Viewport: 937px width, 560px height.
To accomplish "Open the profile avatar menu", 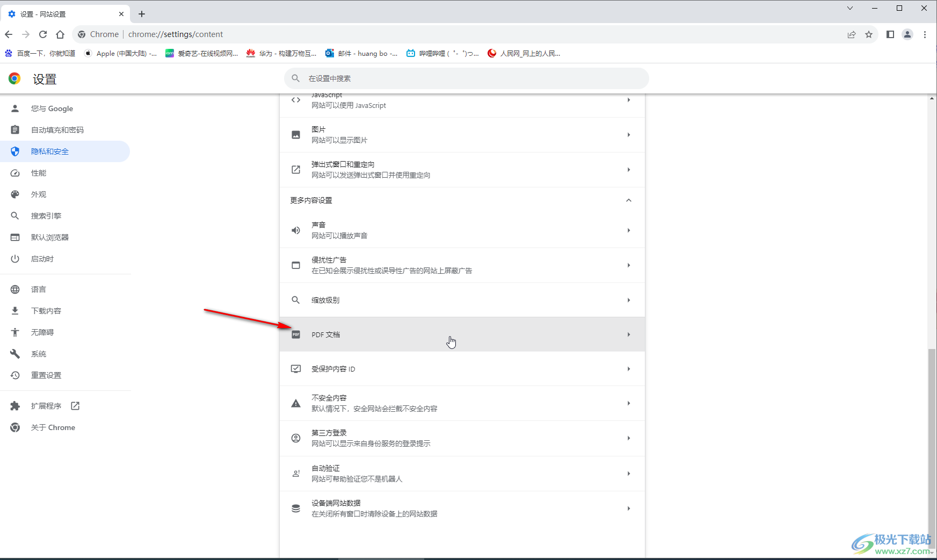I will tap(907, 34).
